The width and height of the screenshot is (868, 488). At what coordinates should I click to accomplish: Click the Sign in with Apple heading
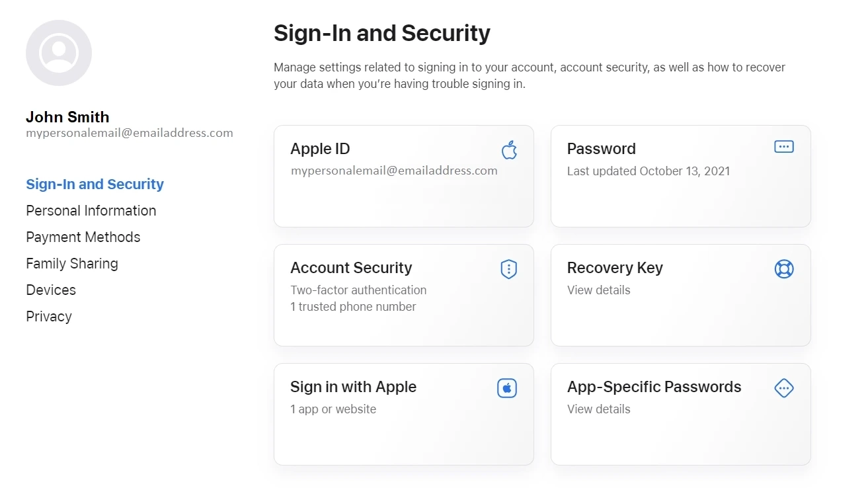click(x=353, y=387)
